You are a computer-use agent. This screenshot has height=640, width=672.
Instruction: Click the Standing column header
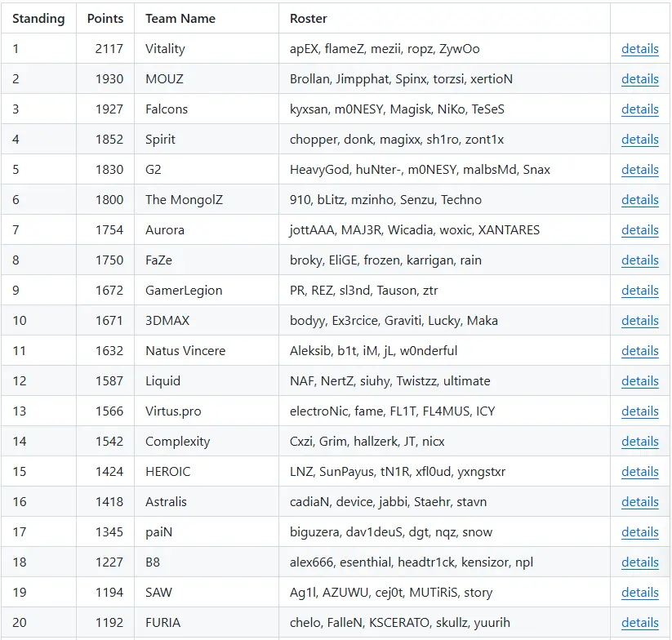[x=38, y=19]
